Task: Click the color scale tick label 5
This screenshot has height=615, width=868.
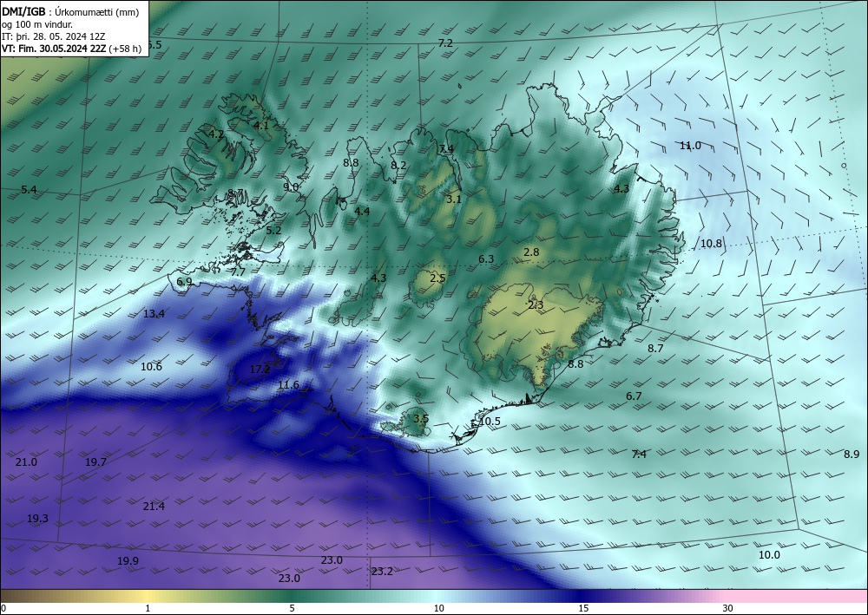Action: pos(292,608)
